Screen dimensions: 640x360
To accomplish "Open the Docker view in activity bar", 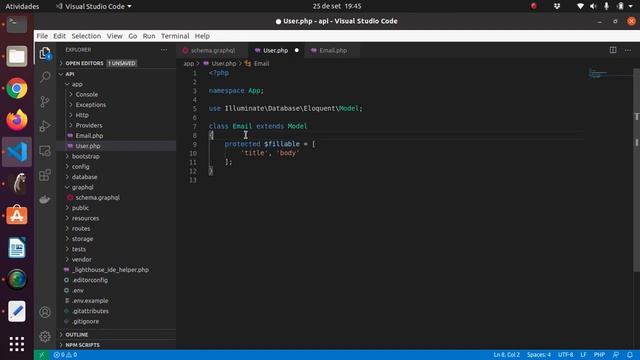I will (45, 200).
